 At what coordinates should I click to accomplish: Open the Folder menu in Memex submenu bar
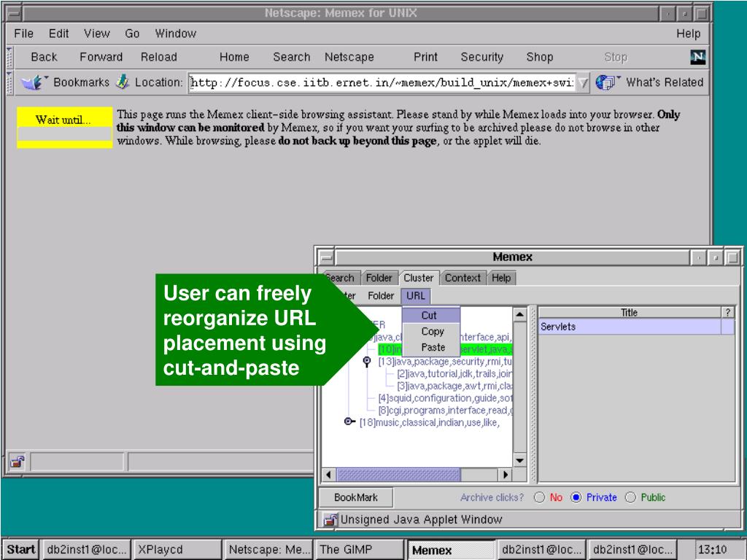381,296
